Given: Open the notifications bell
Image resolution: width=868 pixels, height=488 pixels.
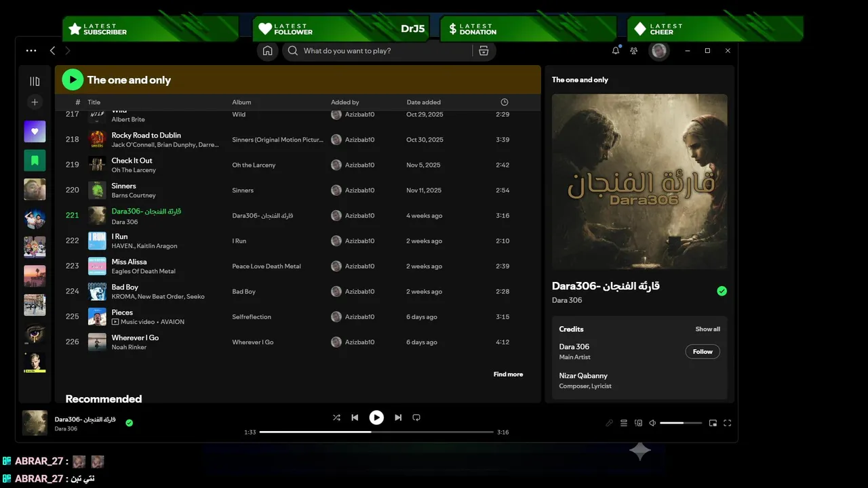Looking at the screenshot, I should [x=616, y=51].
